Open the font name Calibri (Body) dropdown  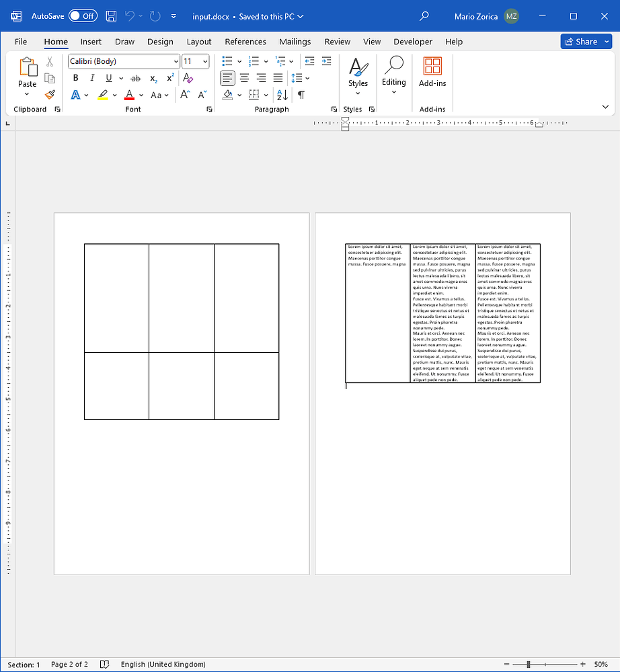click(176, 62)
